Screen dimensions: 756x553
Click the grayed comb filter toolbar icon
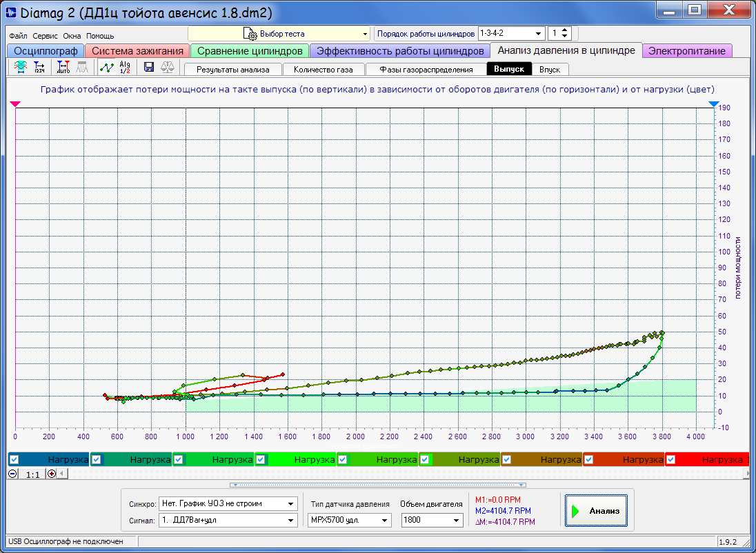(x=83, y=67)
